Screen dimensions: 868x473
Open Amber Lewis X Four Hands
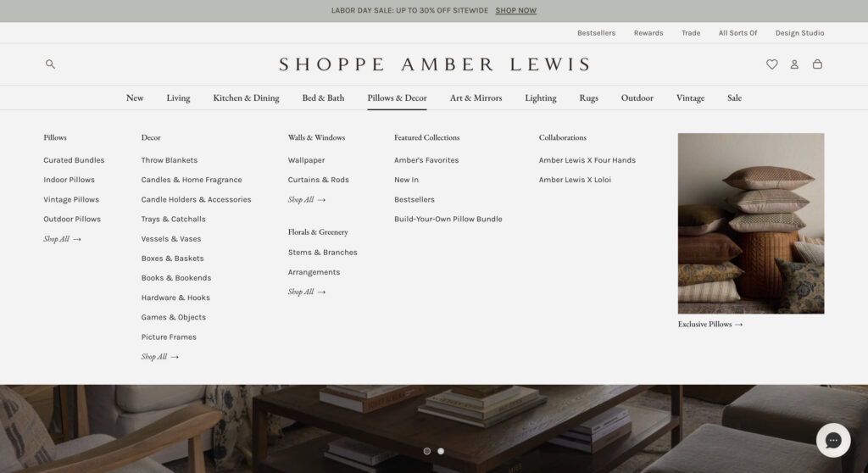[x=587, y=160]
